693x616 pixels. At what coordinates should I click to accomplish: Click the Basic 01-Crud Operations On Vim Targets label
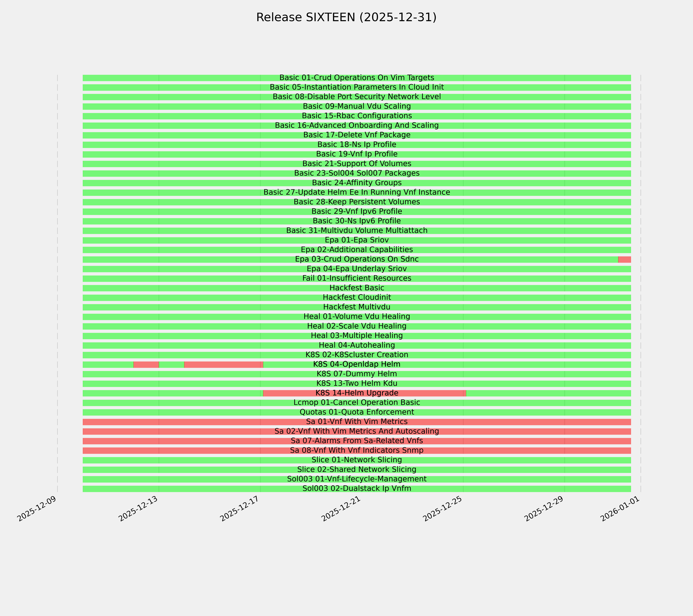click(357, 78)
